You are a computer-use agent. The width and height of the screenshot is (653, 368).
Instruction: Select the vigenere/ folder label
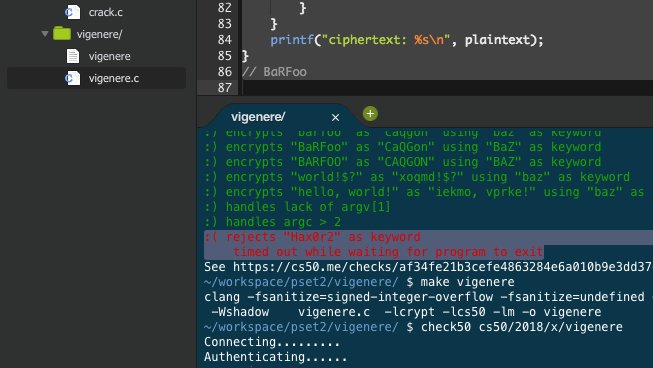(100, 34)
